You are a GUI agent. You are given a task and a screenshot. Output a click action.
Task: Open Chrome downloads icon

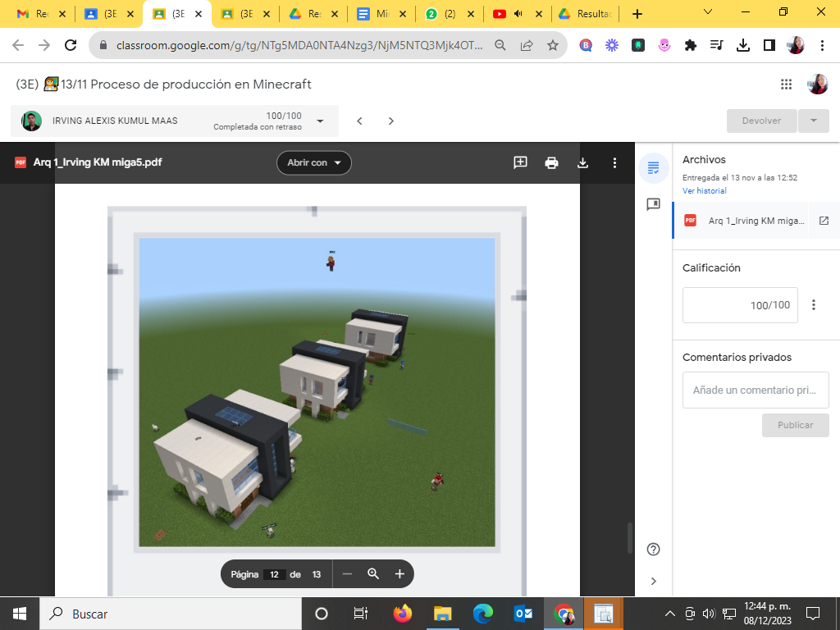pos(743,46)
